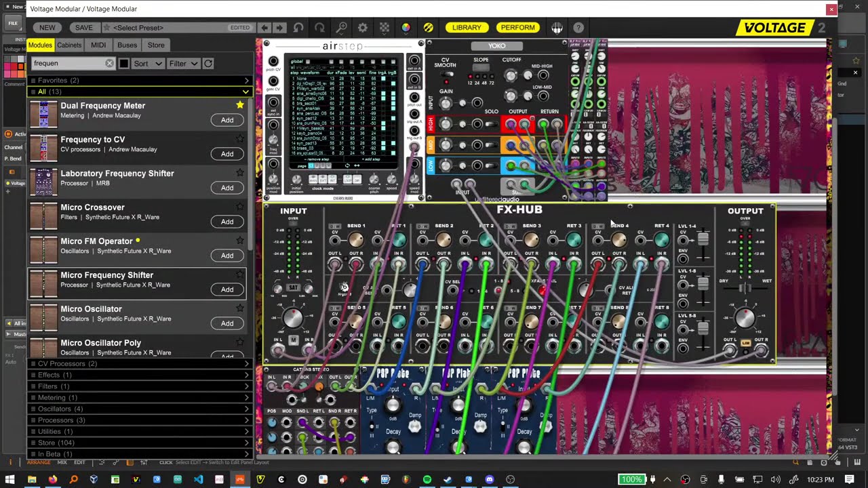
Task: Add the Frequency to CV module
Action: (x=227, y=154)
